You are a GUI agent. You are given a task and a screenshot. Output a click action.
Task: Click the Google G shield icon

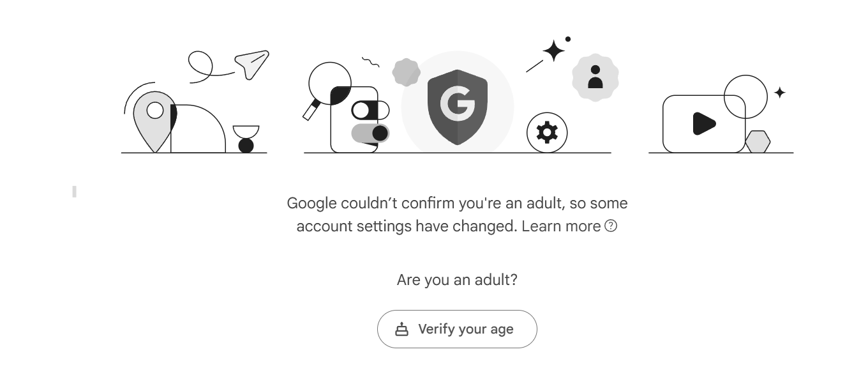click(457, 107)
